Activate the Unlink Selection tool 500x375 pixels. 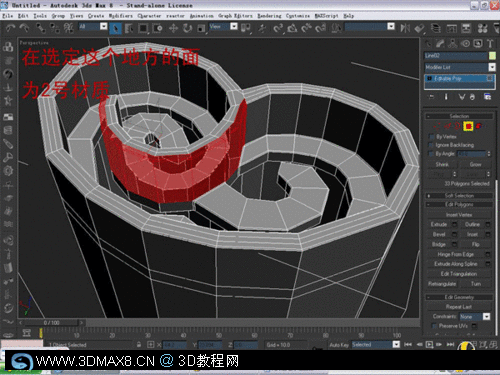coord(54,28)
